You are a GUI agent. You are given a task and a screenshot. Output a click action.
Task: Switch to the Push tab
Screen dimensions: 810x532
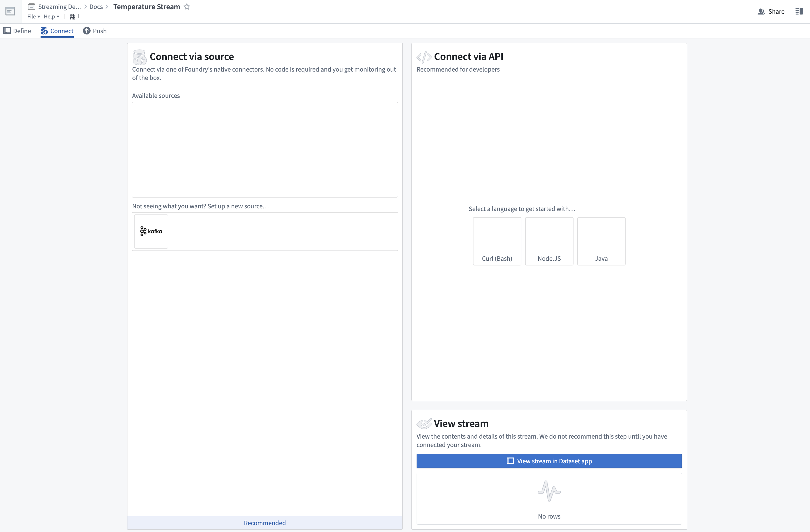click(95, 31)
